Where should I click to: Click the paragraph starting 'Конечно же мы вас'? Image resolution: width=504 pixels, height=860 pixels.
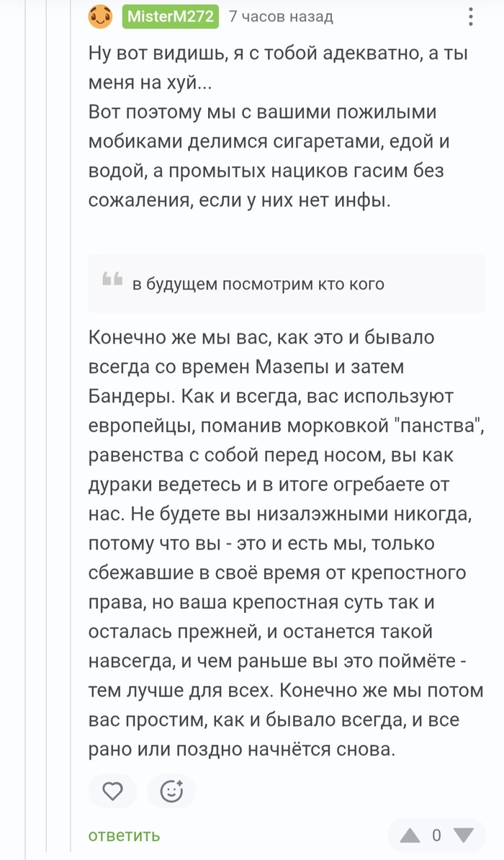287,543
